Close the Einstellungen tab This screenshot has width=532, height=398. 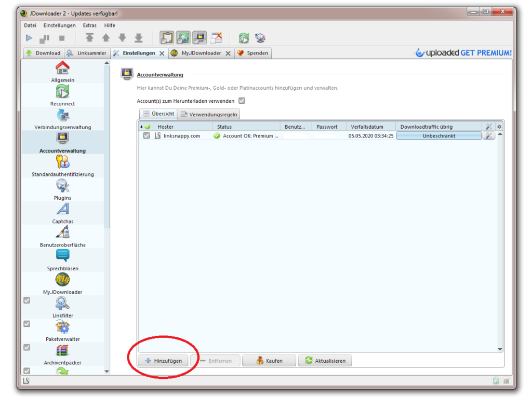(162, 53)
